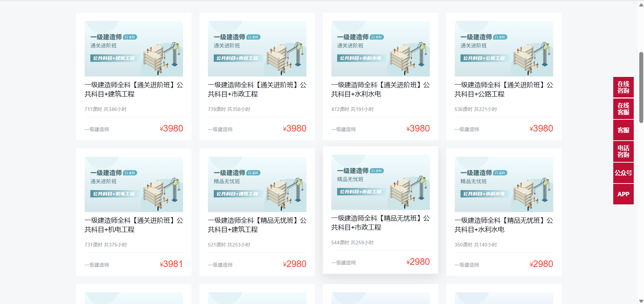
Task: Click 350课时 共140小时 text
Action: click(476, 245)
